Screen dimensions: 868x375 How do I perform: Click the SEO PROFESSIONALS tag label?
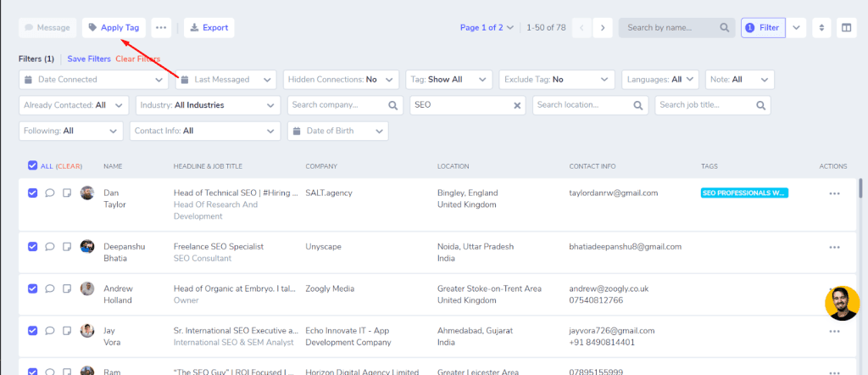tap(744, 193)
